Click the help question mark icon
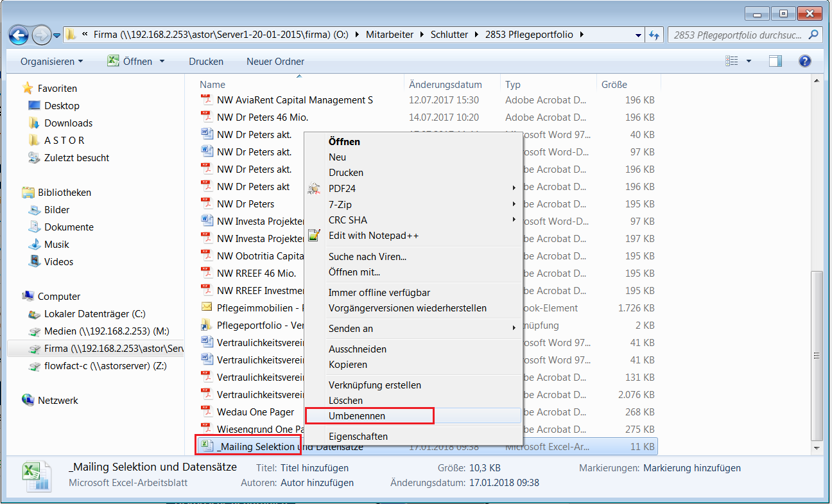This screenshot has height=504, width=832. click(x=804, y=61)
